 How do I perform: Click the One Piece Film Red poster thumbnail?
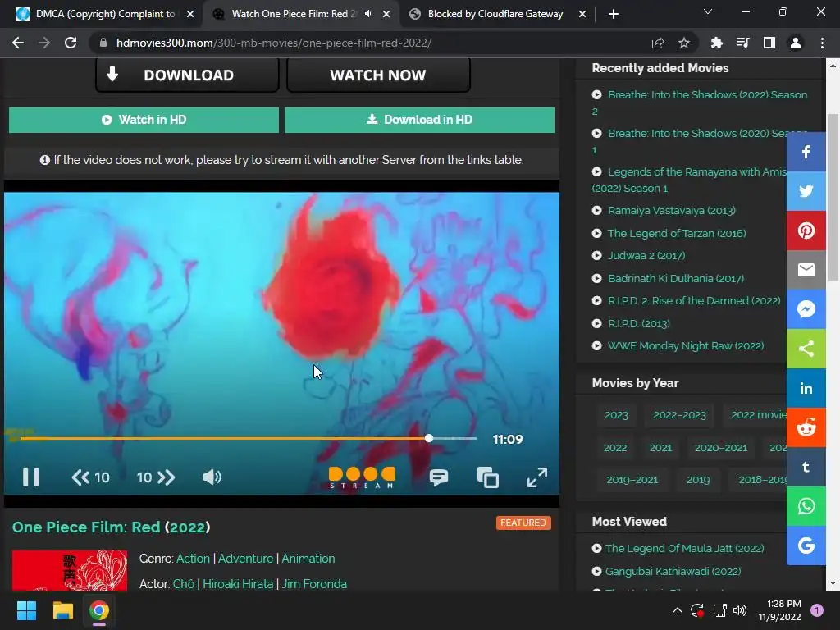coord(70,571)
